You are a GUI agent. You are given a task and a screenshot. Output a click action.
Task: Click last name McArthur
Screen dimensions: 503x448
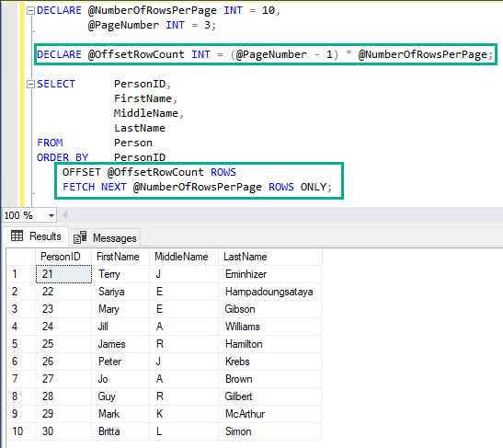coord(246,414)
